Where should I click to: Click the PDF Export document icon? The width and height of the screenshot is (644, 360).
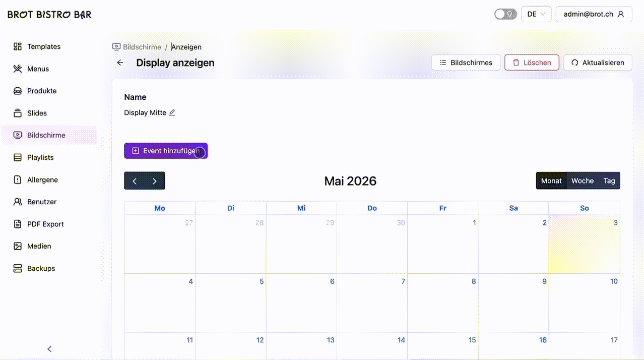[18, 224]
